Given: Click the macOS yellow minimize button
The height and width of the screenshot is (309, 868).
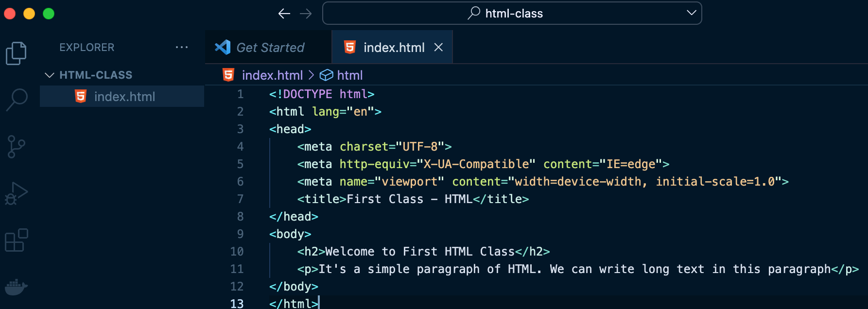Looking at the screenshot, I should click(29, 14).
